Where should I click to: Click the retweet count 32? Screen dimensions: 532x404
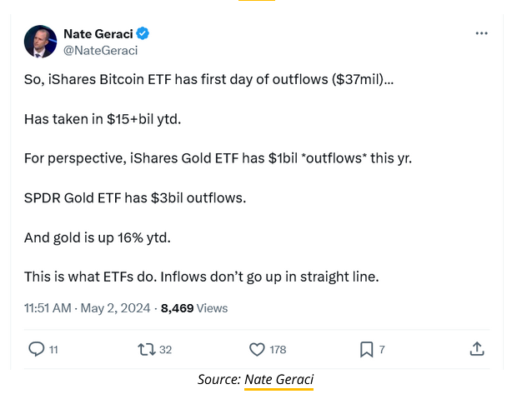pyautogui.click(x=165, y=350)
